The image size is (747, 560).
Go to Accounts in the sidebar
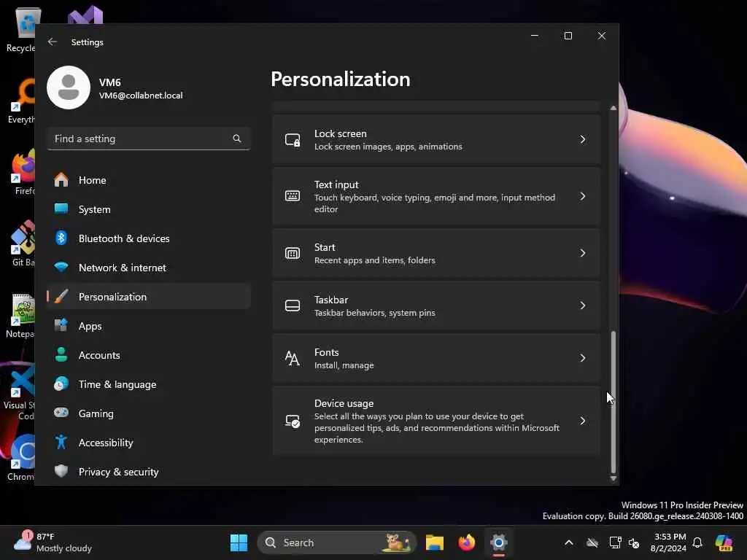point(149,355)
